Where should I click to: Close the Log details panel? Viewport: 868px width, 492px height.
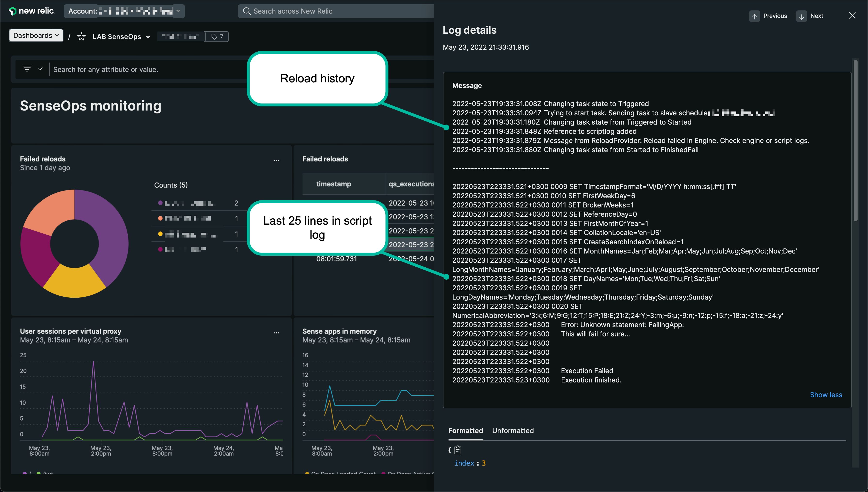pos(852,16)
